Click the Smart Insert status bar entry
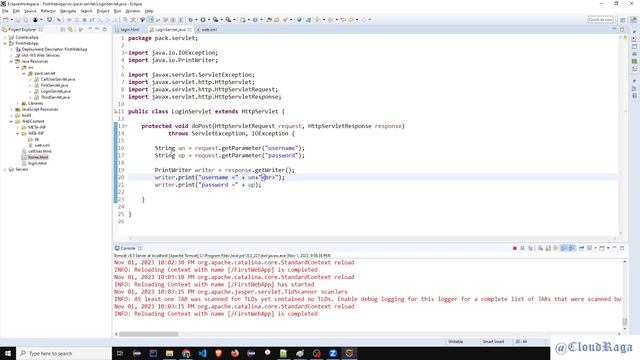The width and height of the screenshot is (640, 360). (493, 342)
